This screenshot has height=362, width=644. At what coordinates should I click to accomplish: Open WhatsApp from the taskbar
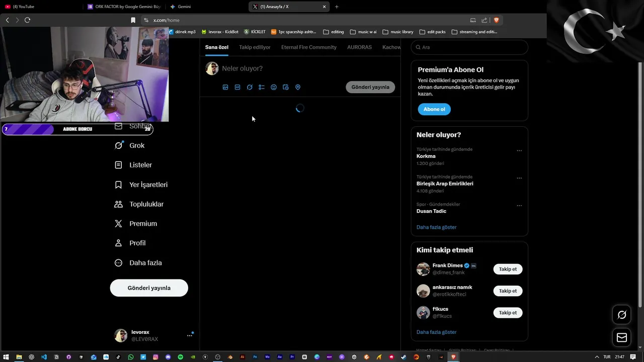point(131,357)
